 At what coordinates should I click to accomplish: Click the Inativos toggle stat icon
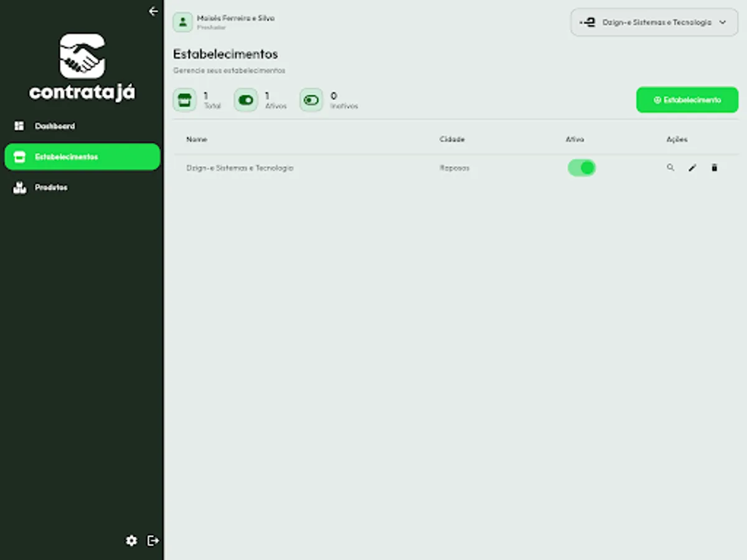311,100
